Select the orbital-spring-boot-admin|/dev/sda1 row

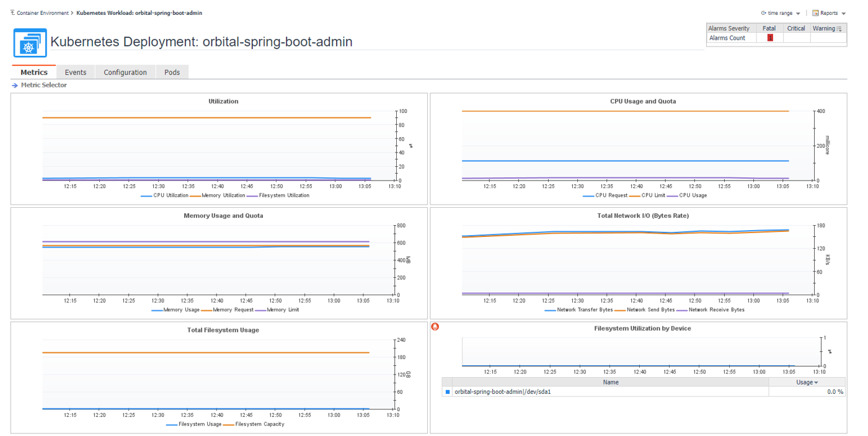click(644, 392)
